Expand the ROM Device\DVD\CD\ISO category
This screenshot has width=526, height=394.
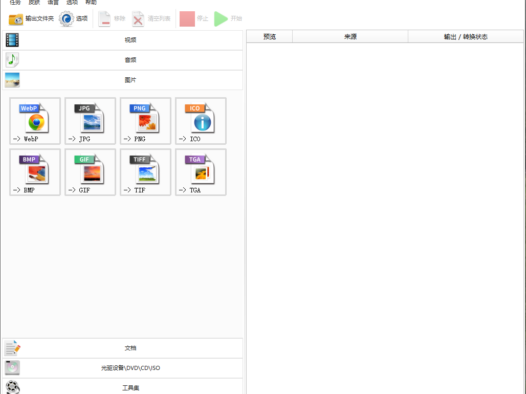pyautogui.click(x=122, y=368)
